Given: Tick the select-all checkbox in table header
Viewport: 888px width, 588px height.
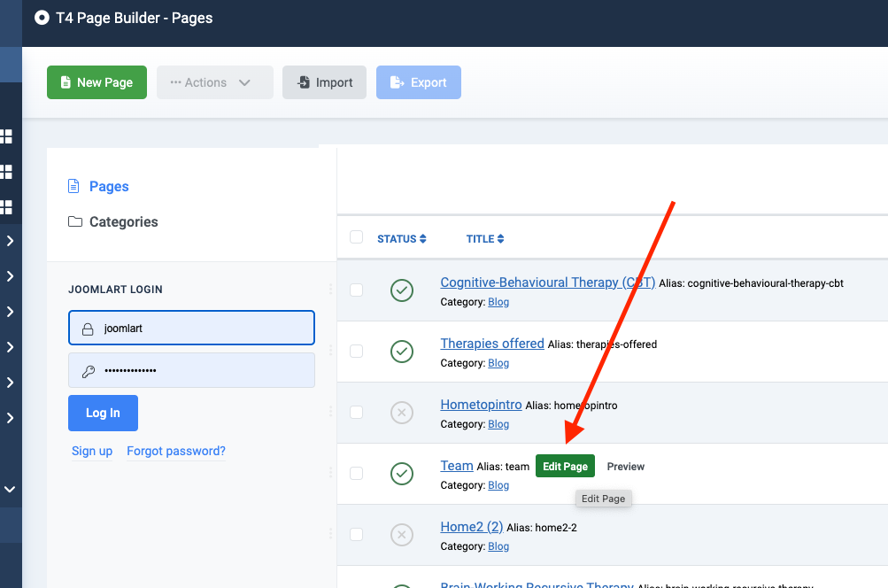Looking at the screenshot, I should click(x=356, y=237).
